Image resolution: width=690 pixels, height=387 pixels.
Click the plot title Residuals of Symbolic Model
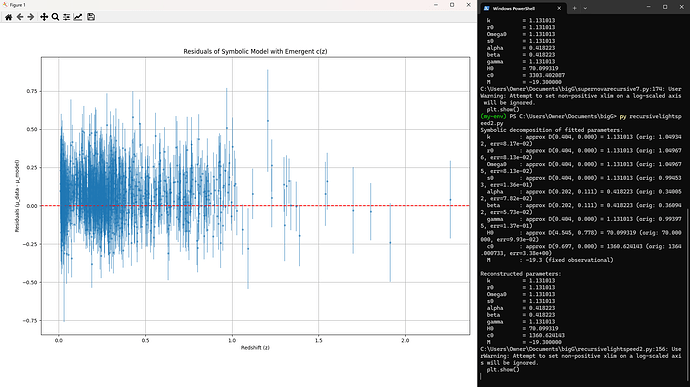[x=255, y=51]
